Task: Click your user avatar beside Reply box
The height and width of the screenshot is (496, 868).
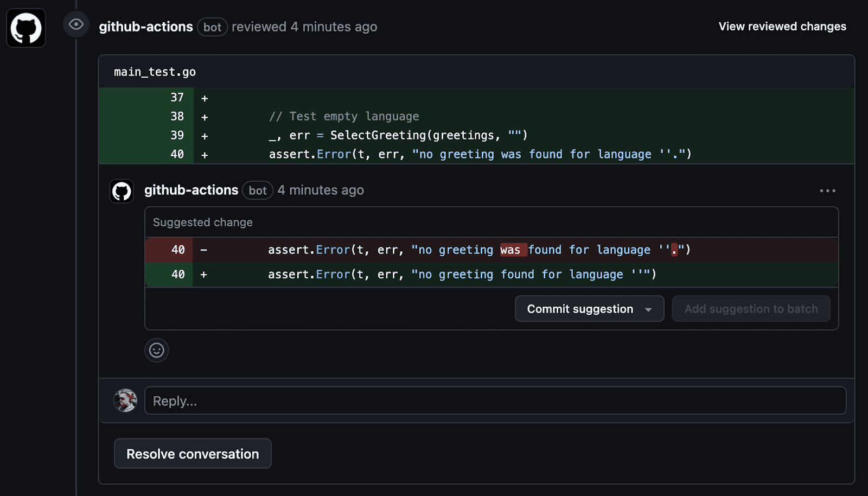Action: tap(125, 400)
